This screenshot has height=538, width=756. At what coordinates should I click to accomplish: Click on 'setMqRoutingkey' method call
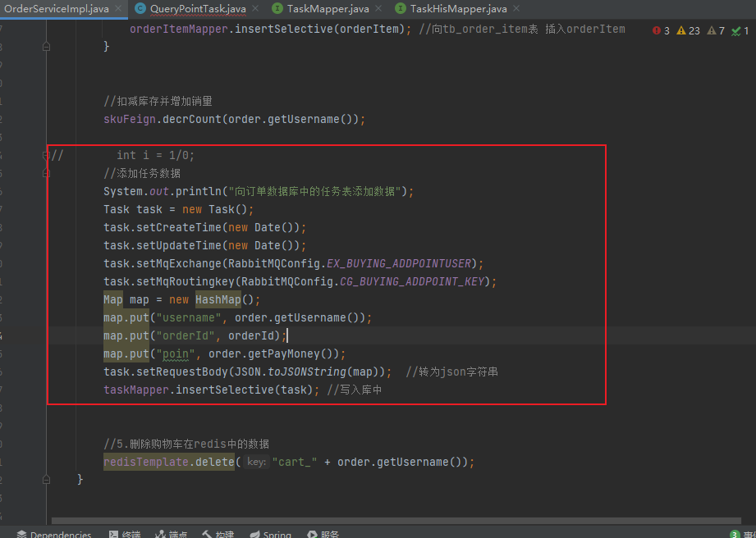pos(186,282)
